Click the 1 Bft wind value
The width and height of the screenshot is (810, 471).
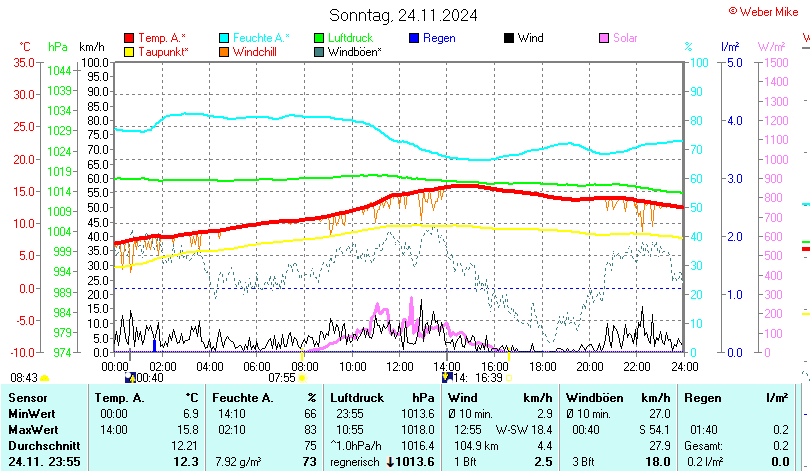click(x=465, y=462)
